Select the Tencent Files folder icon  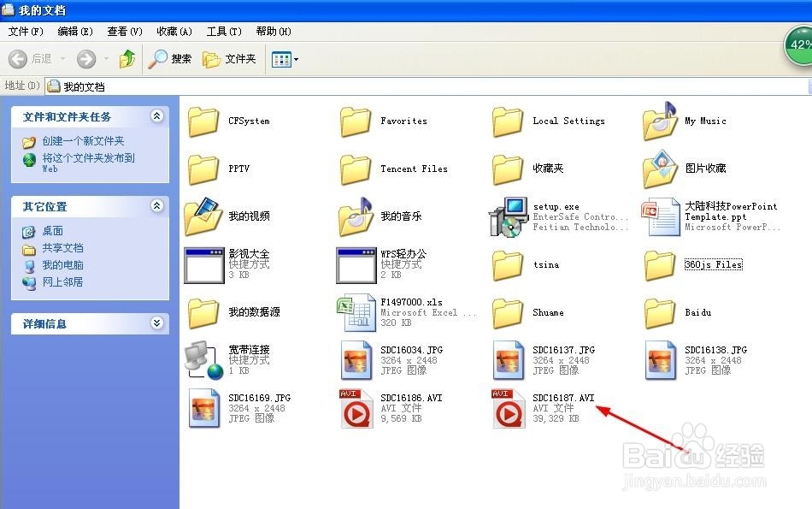(356, 169)
